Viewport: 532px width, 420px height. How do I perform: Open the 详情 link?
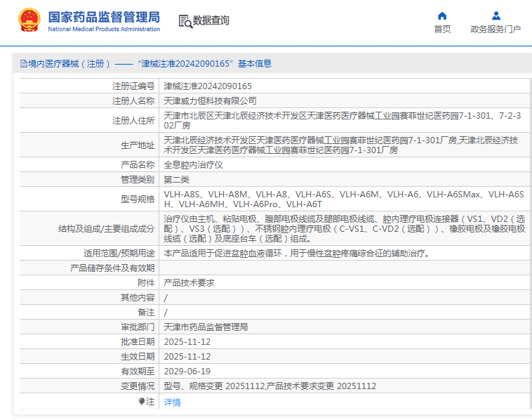click(x=173, y=402)
